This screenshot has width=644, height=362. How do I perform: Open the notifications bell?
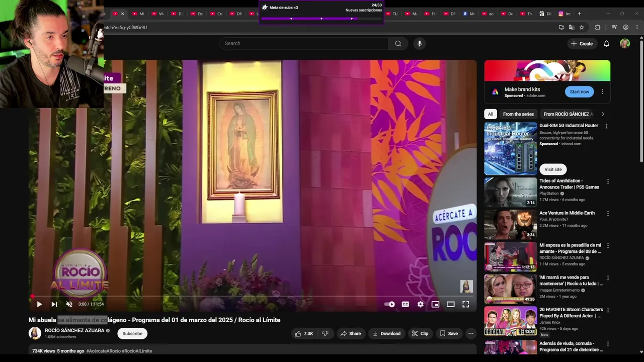click(x=606, y=44)
